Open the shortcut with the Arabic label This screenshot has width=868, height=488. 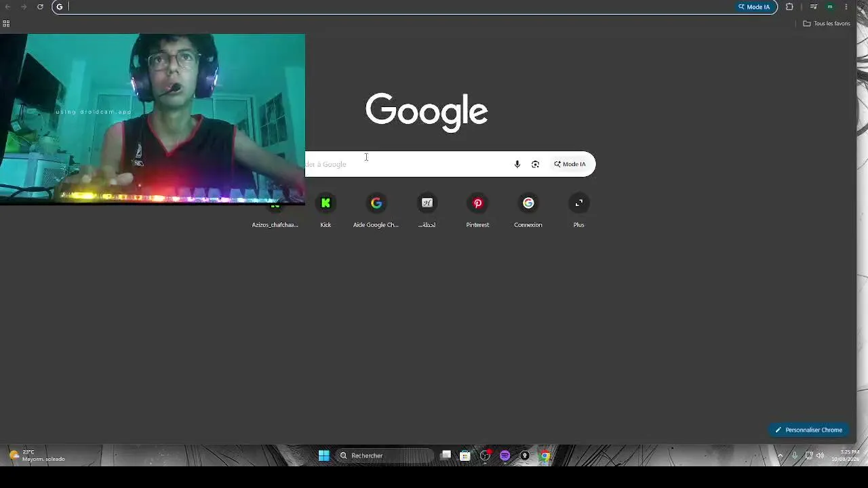click(427, 210)
